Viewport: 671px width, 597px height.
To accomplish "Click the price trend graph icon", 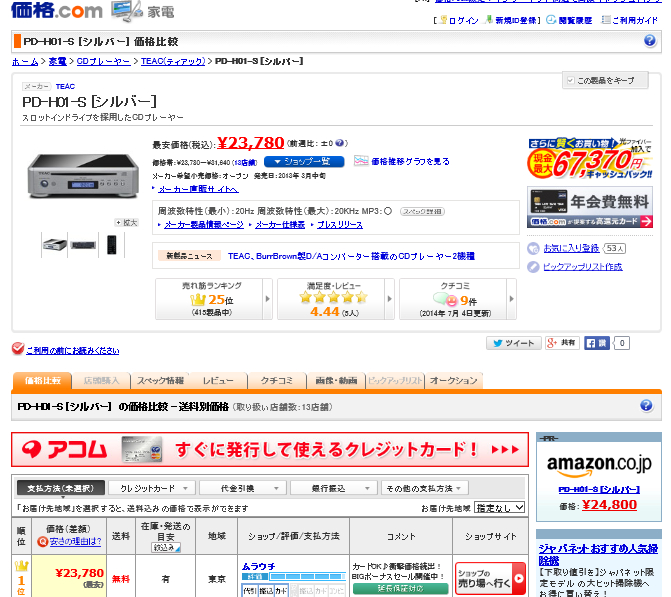I will (x=361, y=161).
